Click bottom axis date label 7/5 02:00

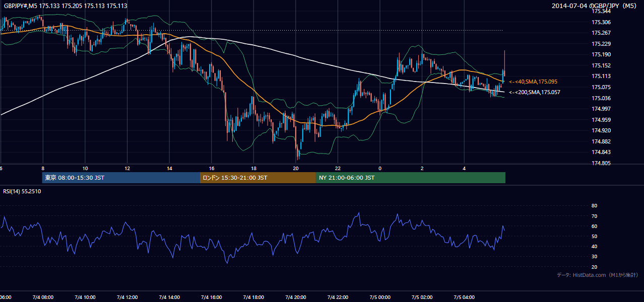(x=422, y=297)
